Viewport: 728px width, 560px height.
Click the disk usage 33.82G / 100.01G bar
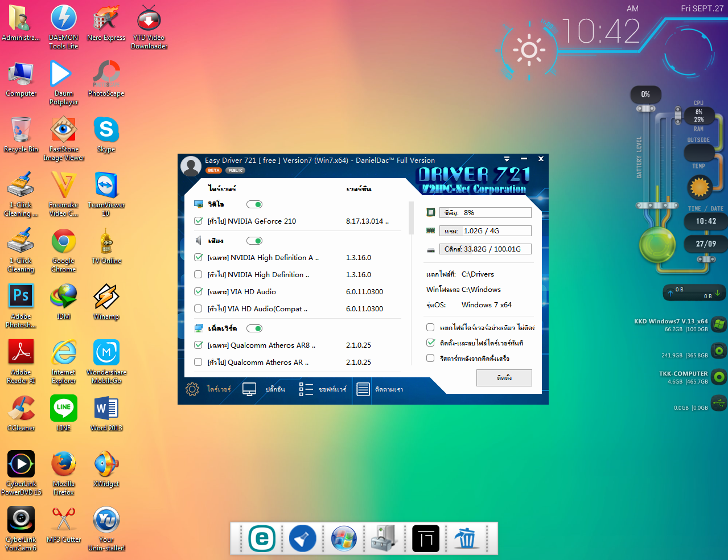(x=486, y=249)
